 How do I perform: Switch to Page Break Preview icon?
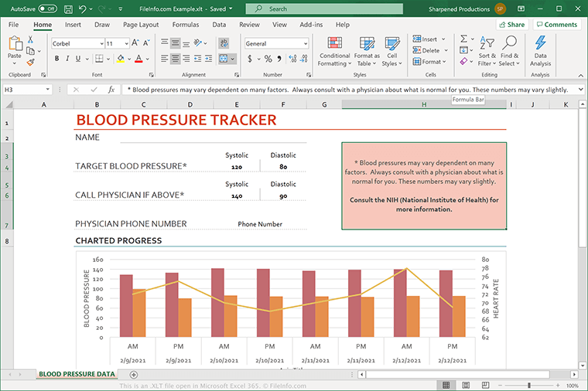pos(485,385)
